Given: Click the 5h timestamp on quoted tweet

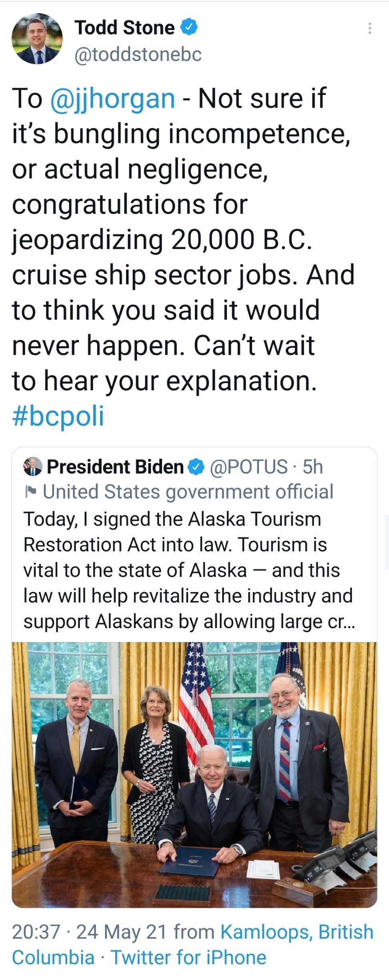Looking at the screenshot, I should coord(313,467).
